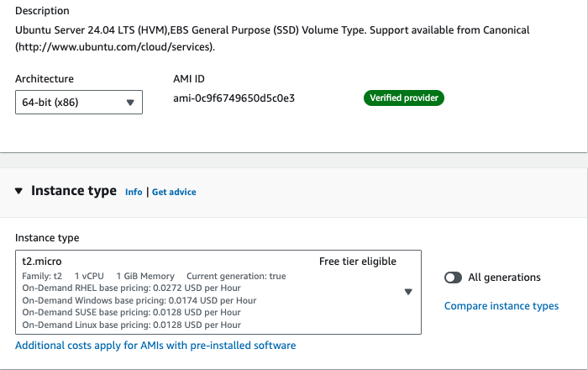
Task: Click the All generations label text
Action: [x=504, y=277]
